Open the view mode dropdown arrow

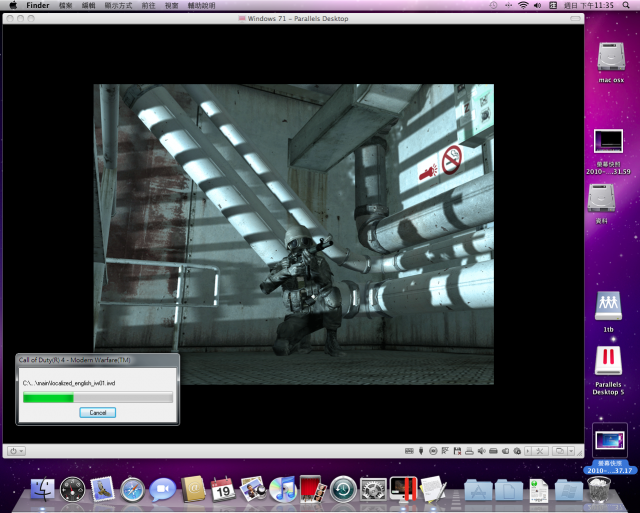coord(571,451)
